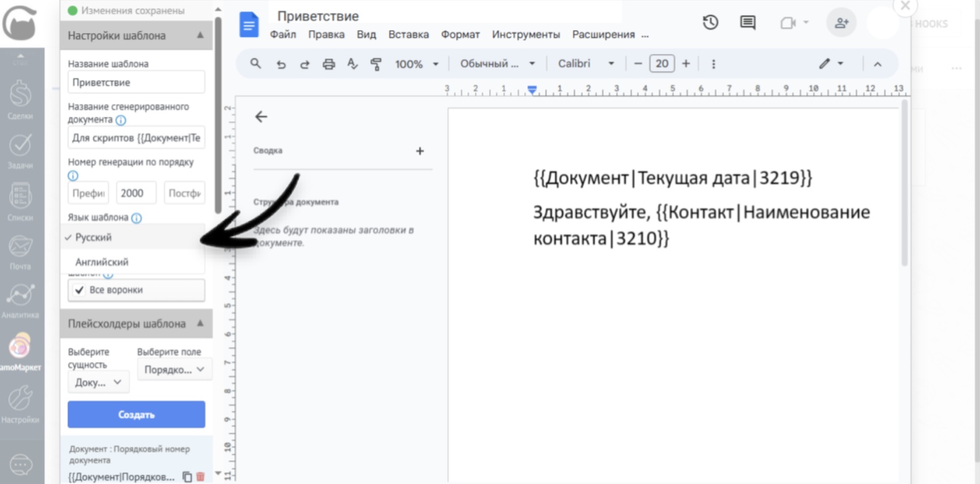Viewport: 980px width, 484px height.
Task: Open the Выберите сущность dropdown
Action: 99,382
